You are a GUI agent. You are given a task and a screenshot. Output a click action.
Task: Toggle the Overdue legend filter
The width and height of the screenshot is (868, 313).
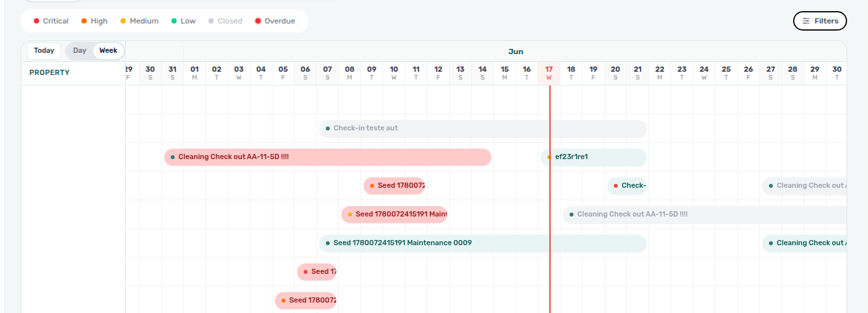point(275,21)
